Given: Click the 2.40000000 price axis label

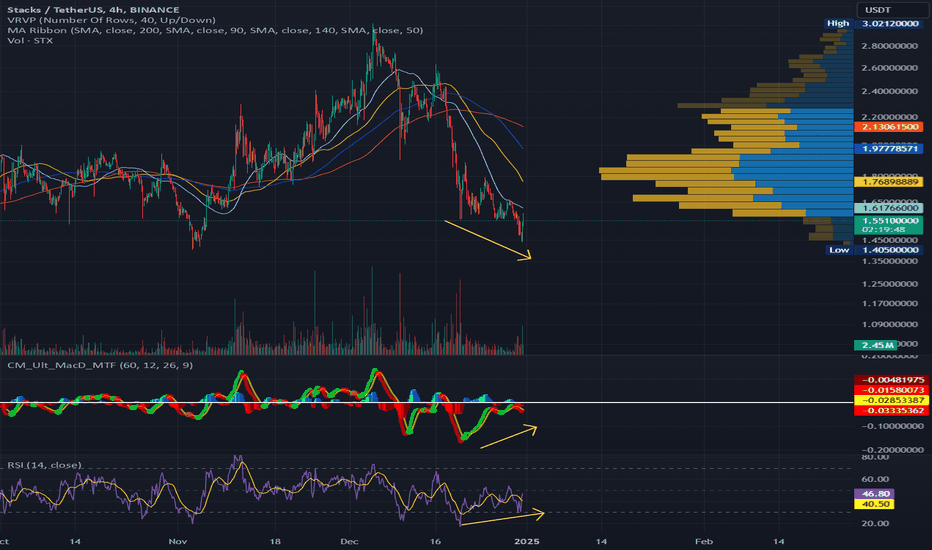Looking at the screenshot, I should [x=889, y=91].
